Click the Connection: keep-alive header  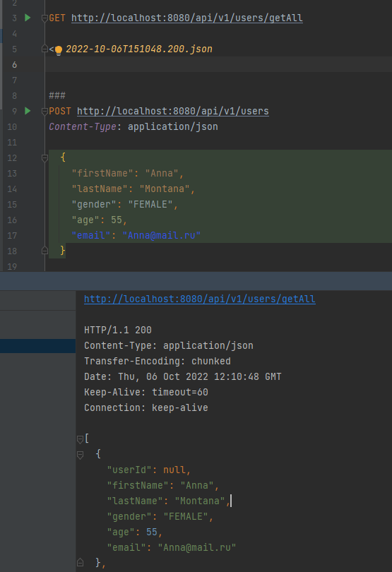click(x=146, y=407)
